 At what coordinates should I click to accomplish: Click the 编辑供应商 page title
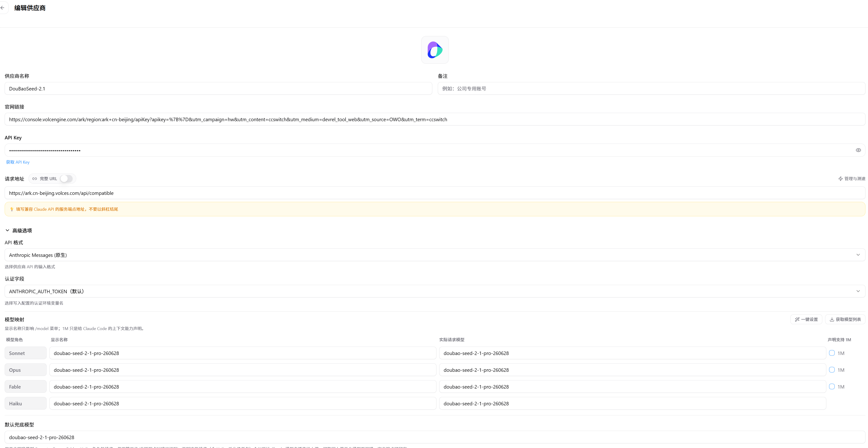click(x=30, y=8)
